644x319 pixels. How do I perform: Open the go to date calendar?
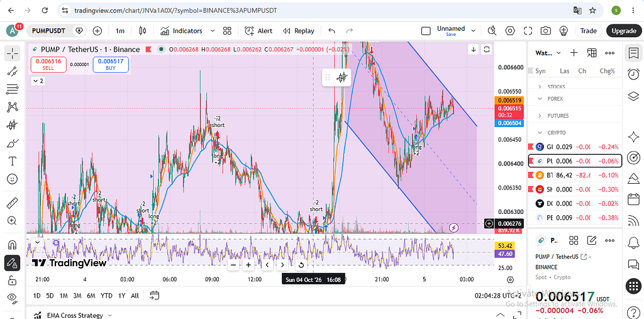pyautogui.click(x=155, y=295)
